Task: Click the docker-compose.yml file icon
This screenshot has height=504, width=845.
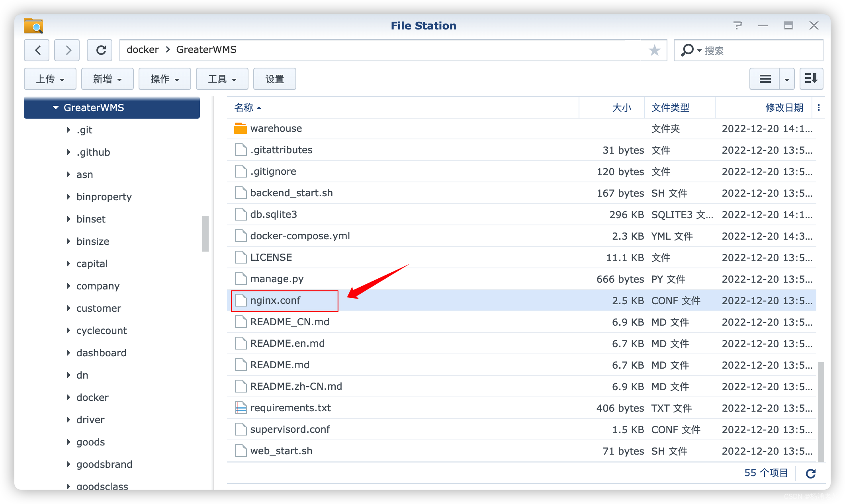Action: coord(241,236)
